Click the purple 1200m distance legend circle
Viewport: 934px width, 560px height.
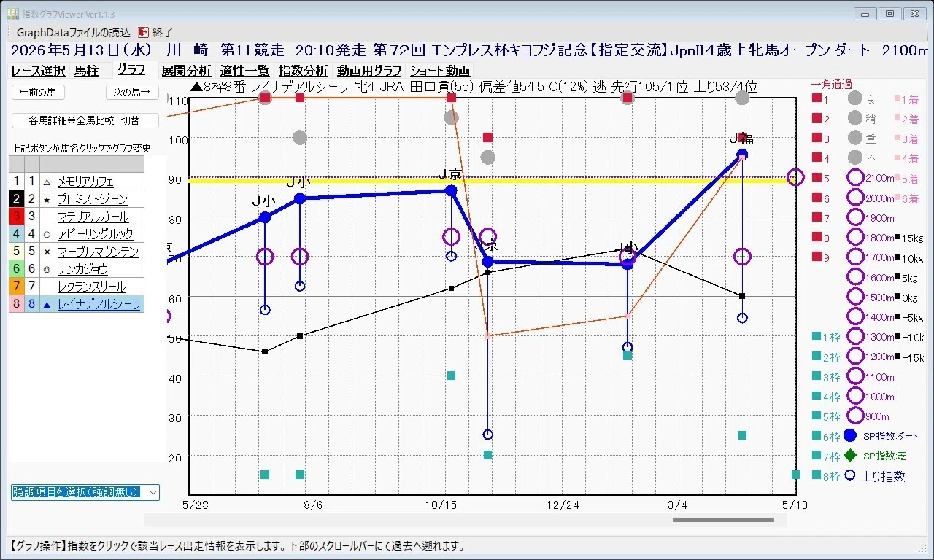pyautogui.click(x=855, y=356)
